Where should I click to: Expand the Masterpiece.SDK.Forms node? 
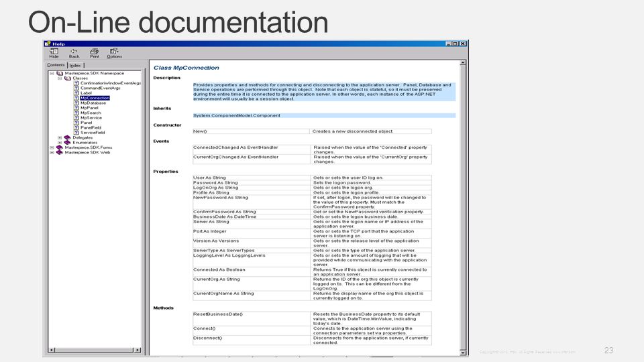(x=52, y=147)
